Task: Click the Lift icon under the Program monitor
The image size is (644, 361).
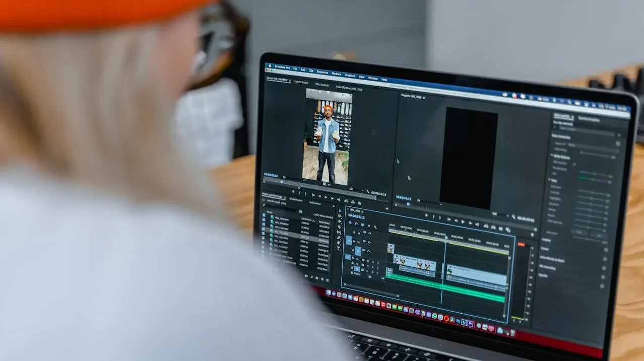Action: coord(485,226)
